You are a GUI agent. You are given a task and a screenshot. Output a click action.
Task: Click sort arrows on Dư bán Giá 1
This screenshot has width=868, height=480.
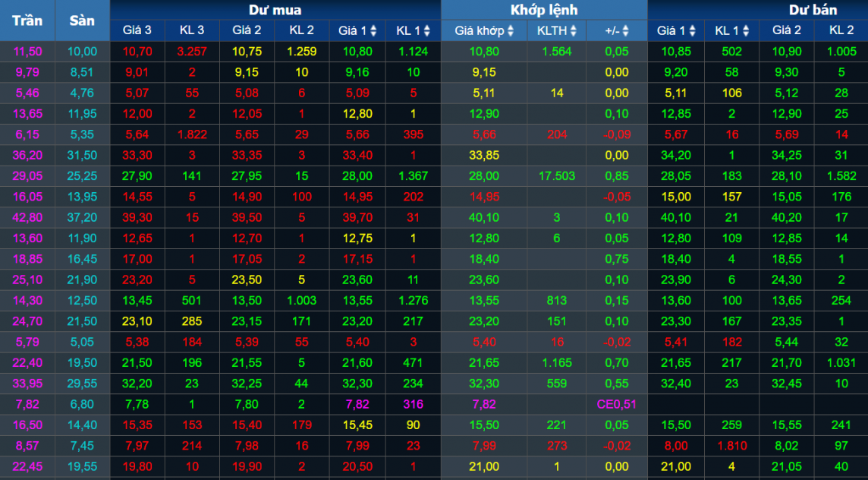click(690, 31)
